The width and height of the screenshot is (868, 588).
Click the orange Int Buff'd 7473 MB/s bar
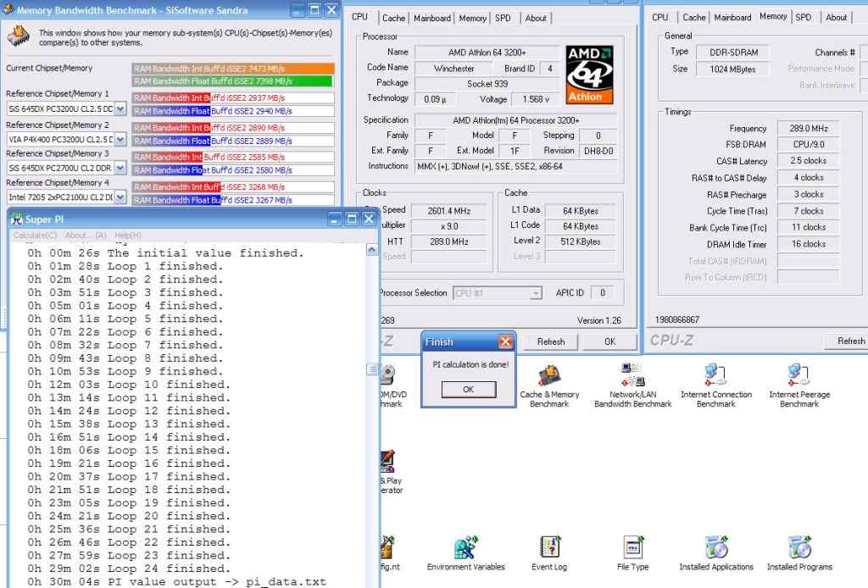coord(233,69)
